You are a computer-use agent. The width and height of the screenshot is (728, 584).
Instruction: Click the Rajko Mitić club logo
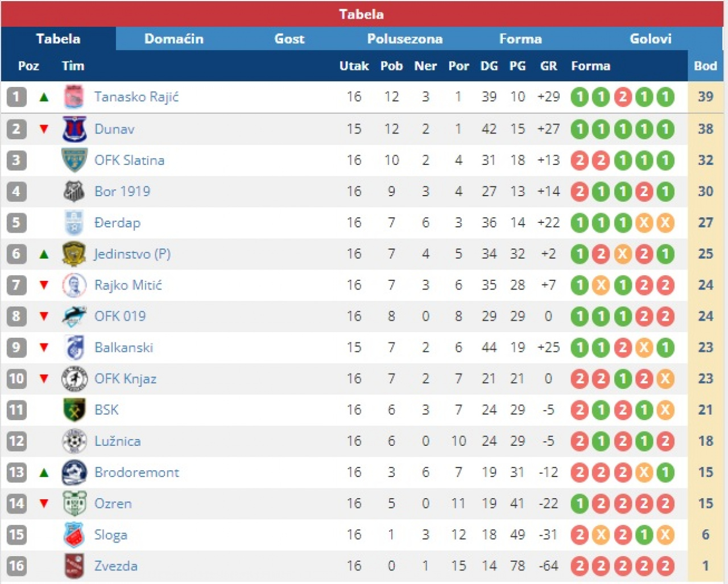tap(74, 285)
